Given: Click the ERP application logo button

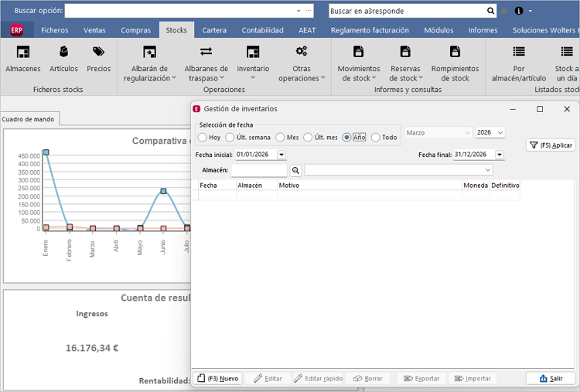Looking at the screenshot, I should coord(17,30).
